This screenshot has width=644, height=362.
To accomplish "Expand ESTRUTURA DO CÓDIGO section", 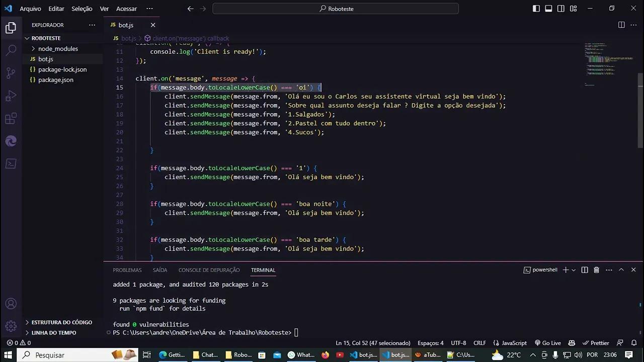I will point(63,322).
